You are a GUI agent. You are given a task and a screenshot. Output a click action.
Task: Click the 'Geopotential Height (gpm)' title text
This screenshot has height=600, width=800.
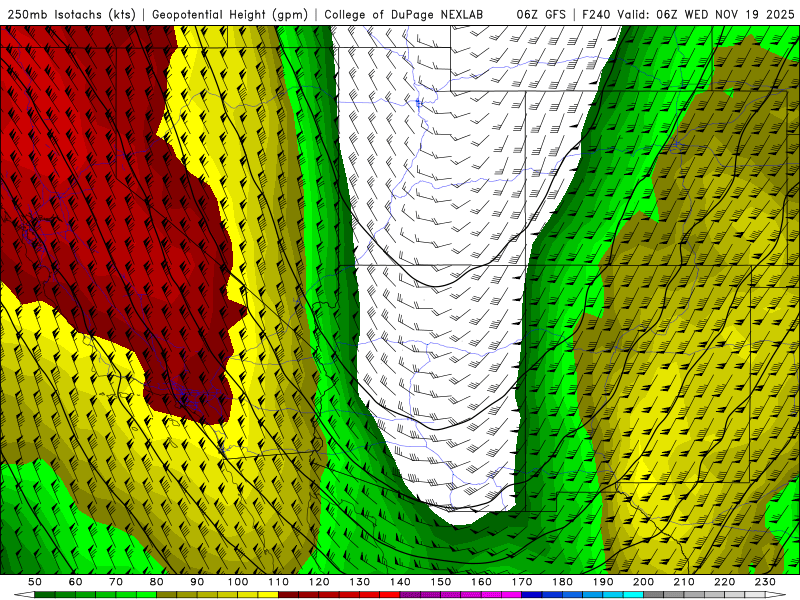click(230, 14)
